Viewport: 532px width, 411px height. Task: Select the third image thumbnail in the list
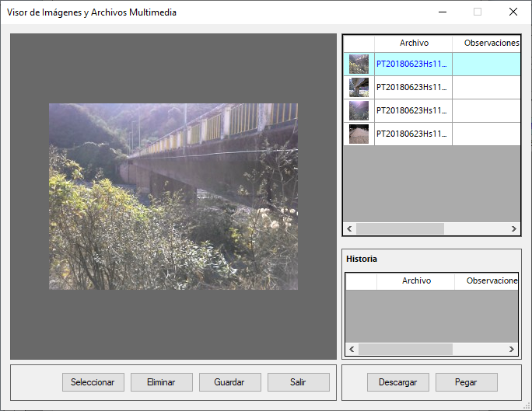pyautogui.click(x=359, y=110)
